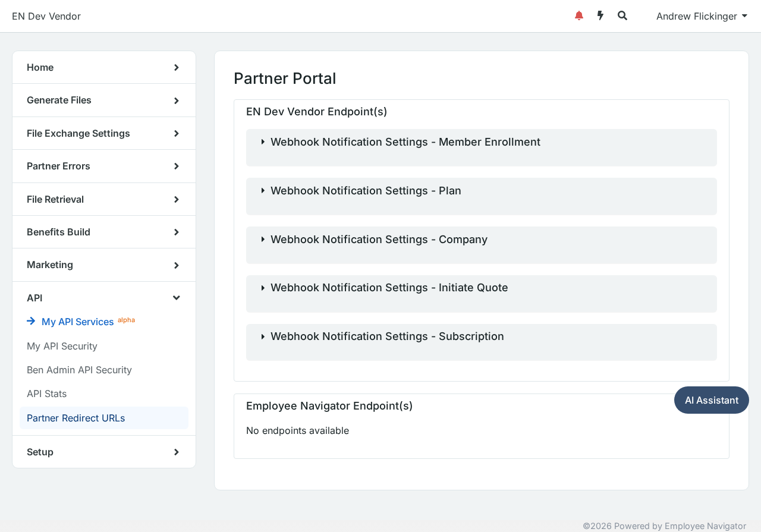Open the notifications bell icon
Screen dimensions: 761x532
tap(579, 15)
